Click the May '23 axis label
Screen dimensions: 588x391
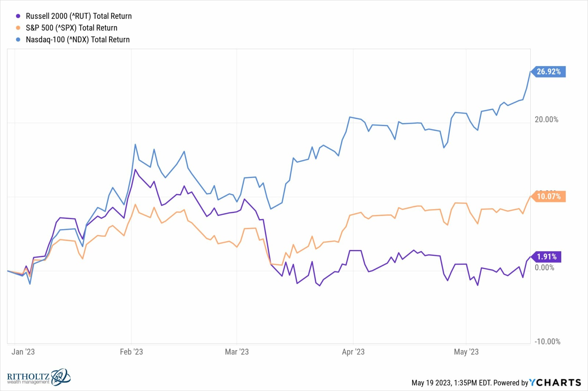pyautogui.click(x=466, y=352)
